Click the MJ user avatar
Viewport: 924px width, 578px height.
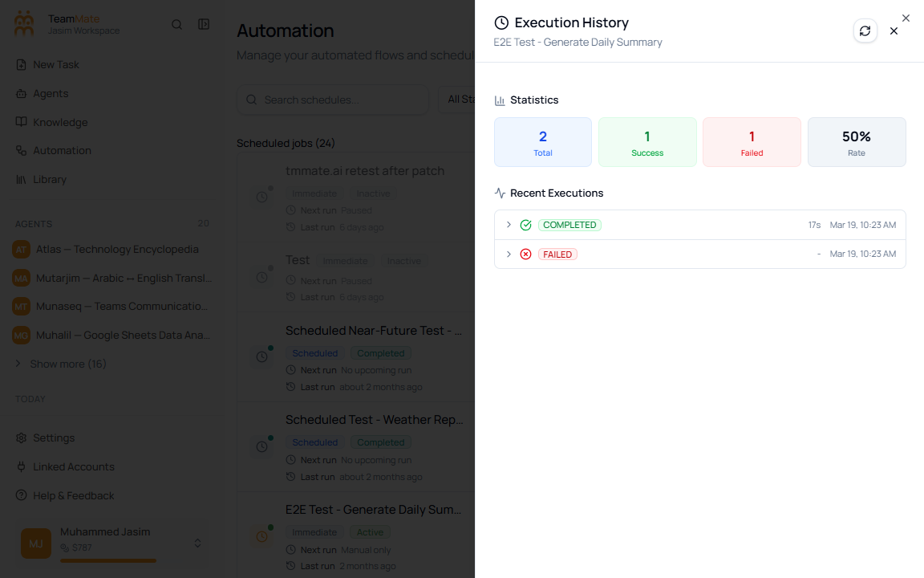click(x=36, y=543)
